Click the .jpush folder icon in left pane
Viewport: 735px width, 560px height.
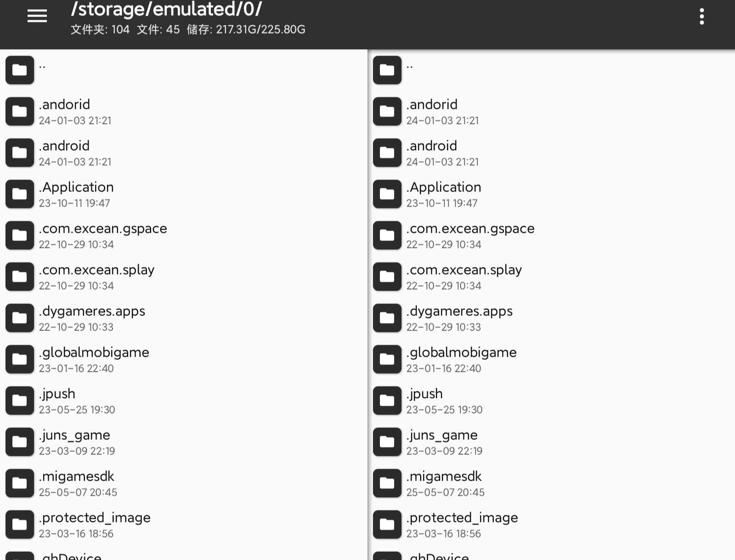(x=20, y=401)
